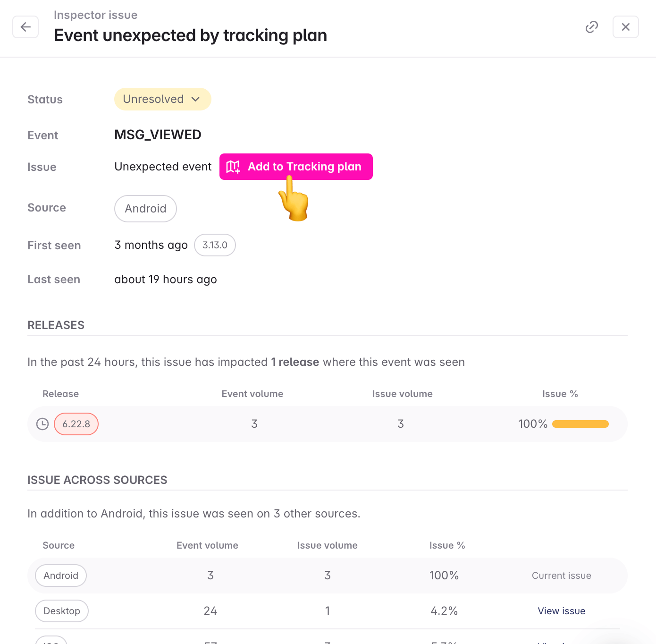656x644 pixels.
Task: Open the Unresolved status dropdown
Action: (162, 99)
